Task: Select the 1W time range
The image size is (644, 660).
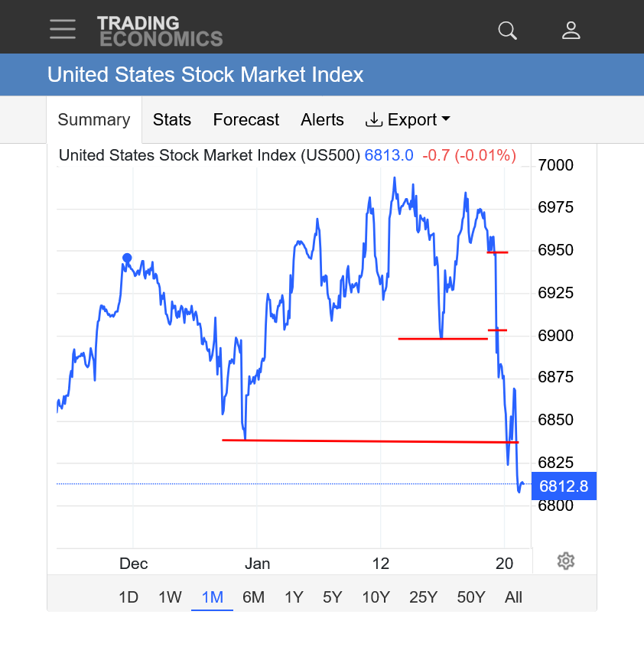Action: click(x=170, y=597)
